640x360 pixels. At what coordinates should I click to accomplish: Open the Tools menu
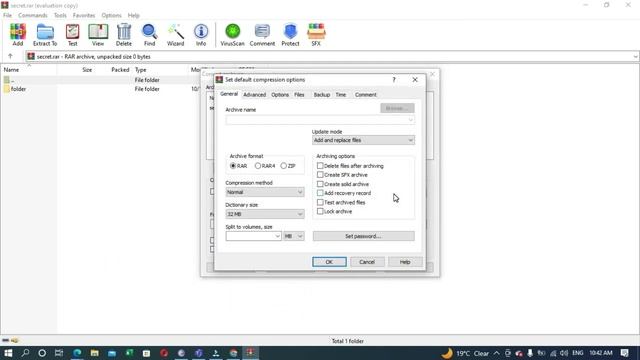tap(60, 15)
